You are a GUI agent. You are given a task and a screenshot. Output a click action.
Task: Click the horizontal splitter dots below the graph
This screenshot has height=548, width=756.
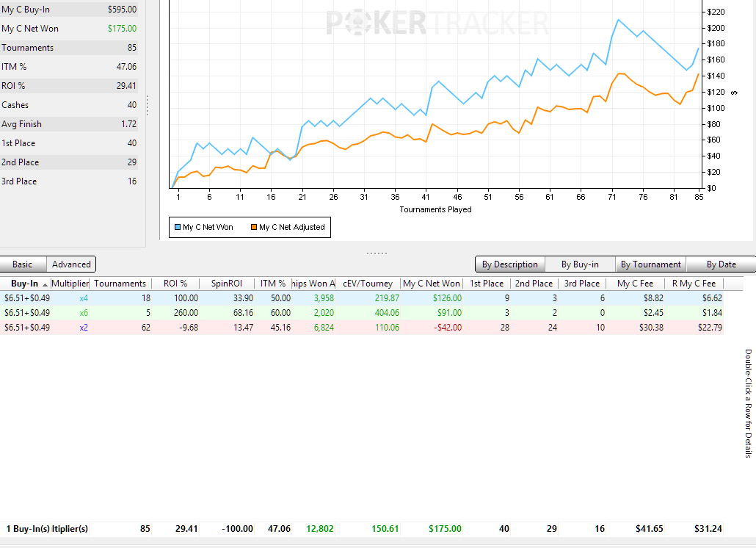(x=377, y=253)
